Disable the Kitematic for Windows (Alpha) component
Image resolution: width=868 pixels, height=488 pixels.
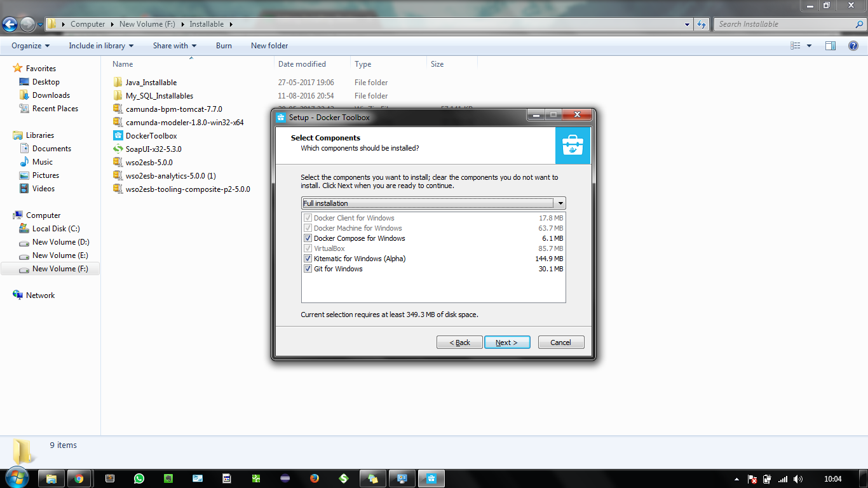[x=308, y=259]
